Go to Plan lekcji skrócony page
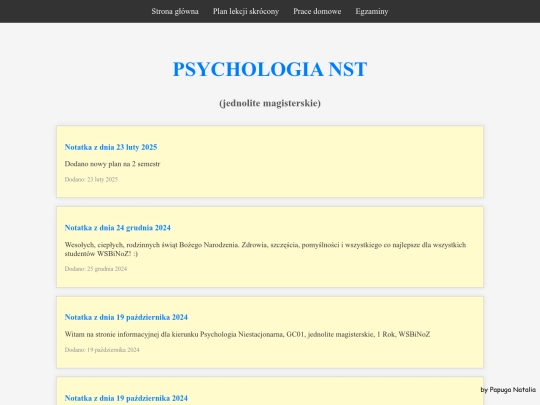This screenshot has height=405, width=540. pos(246,11)
